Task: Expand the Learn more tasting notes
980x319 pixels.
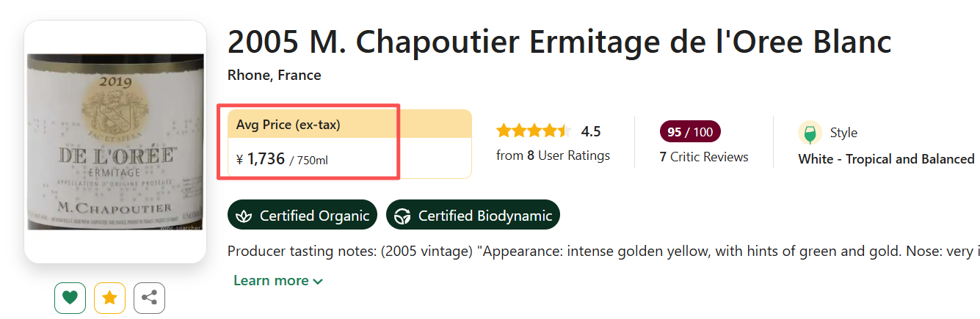Action: (271, 281)
